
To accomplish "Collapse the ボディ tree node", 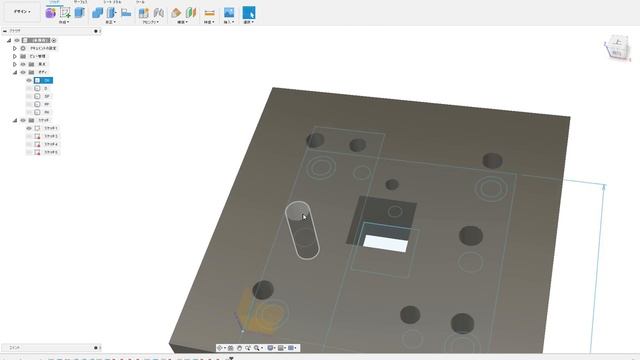I will (15, 72).
